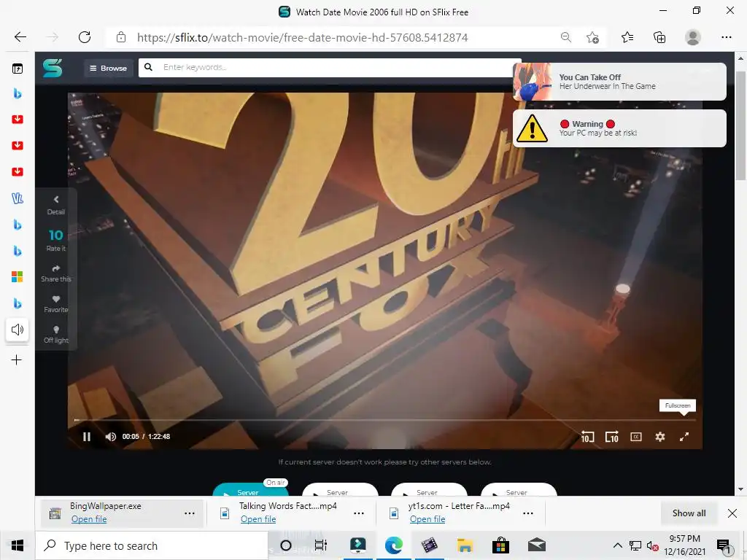Screen dimensions: 747x560
Task: Open the taskbar clock showing 9:57 PM
Action: 684,545
